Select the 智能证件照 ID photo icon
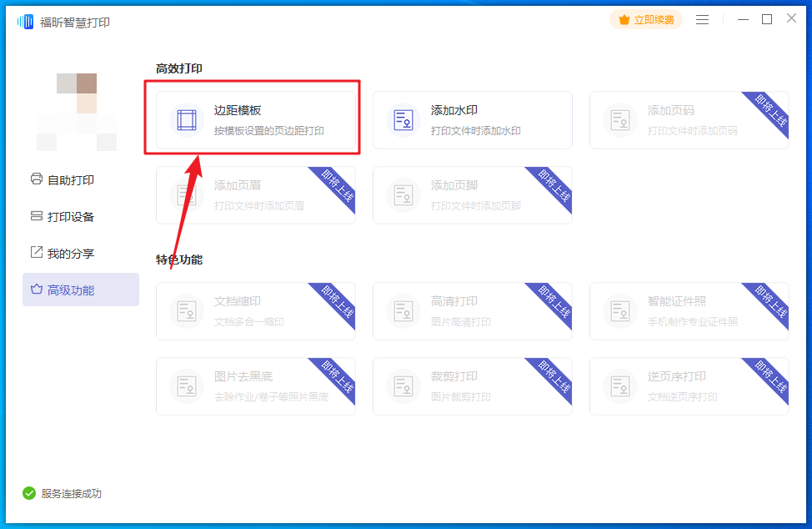The height and width of the screenshot is (529, 812). pos(620,311)
